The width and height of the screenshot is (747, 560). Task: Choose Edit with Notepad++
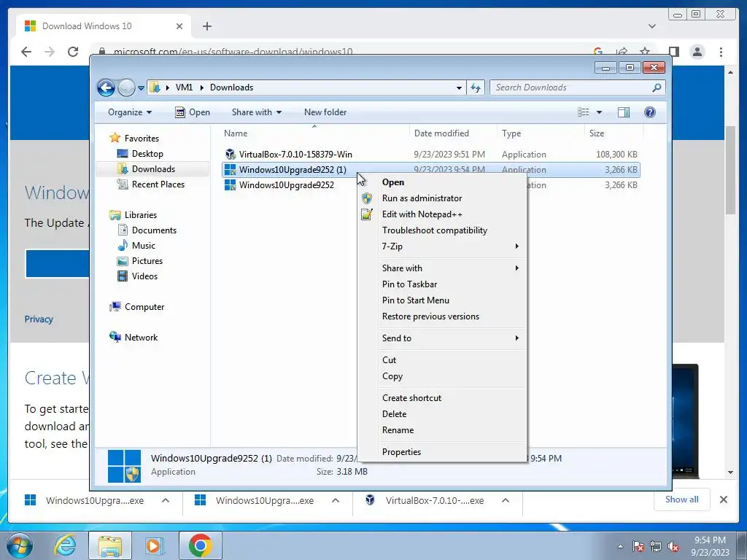[442, 214]
